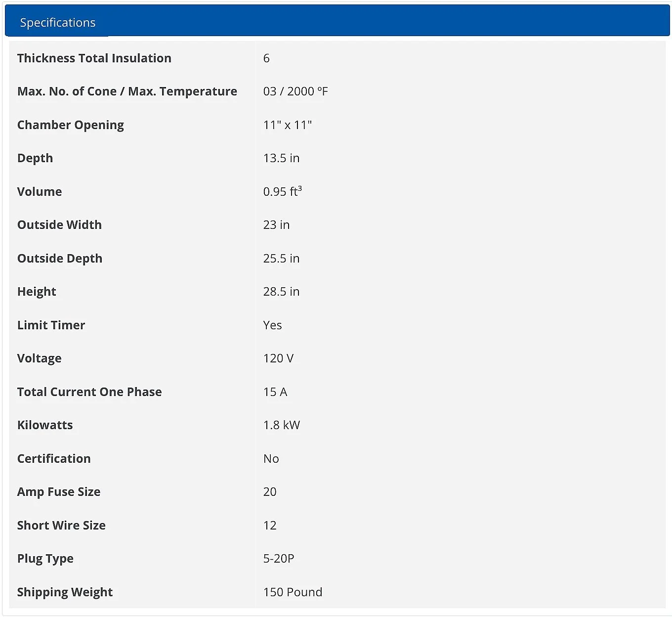Select the outside width value "23 in"
The image size is (672, 617).
(x=276, y=225)
